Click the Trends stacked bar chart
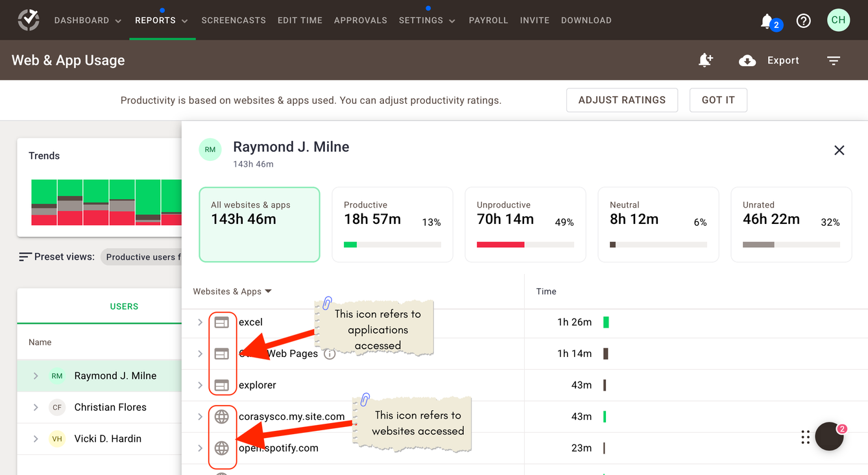868x475 pixels. [x=106, y=202]
